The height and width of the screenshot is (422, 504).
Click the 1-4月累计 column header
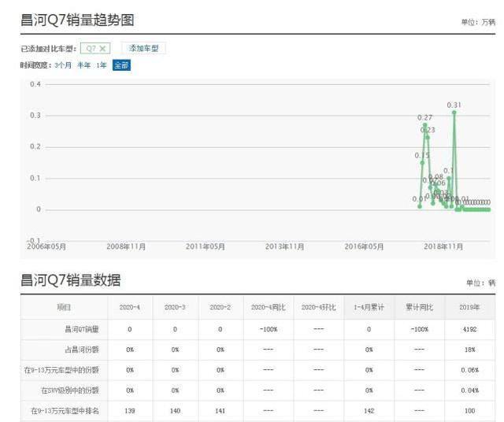(x=369, y=307)
